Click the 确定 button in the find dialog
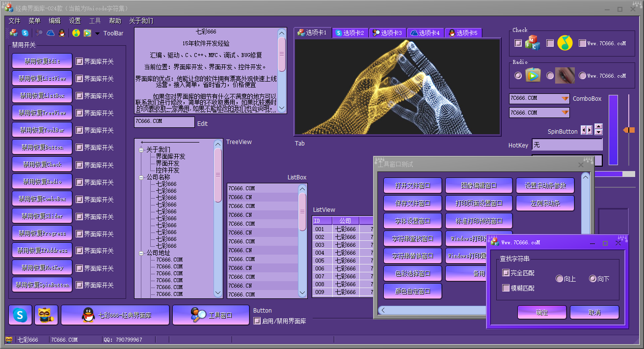Viewport: 644px width, 349px height. click(x=541, y=313)
